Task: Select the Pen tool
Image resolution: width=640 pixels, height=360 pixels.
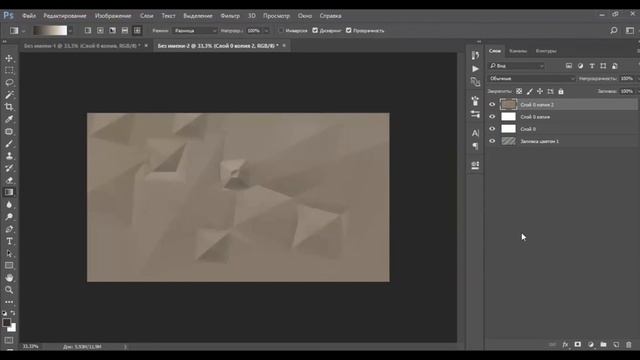Action: (x=9, y=229)
